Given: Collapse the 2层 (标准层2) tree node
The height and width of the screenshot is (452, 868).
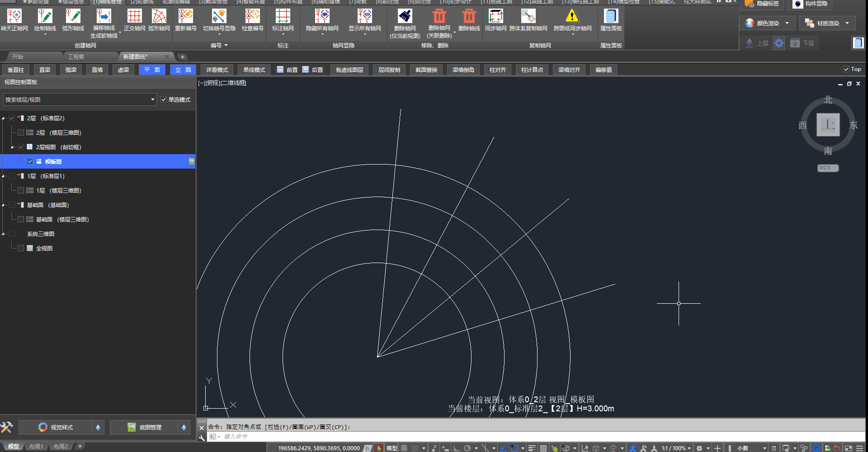Looking at the screenshot, I should click(x=3, y=118).
